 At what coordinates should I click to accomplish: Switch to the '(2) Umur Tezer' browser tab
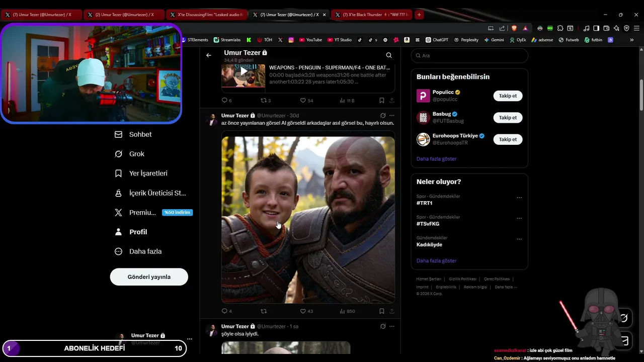click(123, 15)
